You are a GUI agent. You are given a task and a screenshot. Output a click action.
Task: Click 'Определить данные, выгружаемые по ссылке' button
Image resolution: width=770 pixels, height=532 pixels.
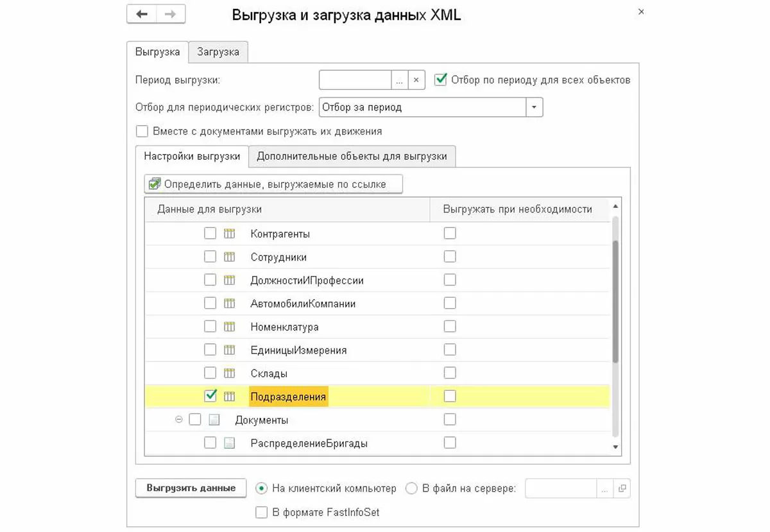tap(274, 184)
